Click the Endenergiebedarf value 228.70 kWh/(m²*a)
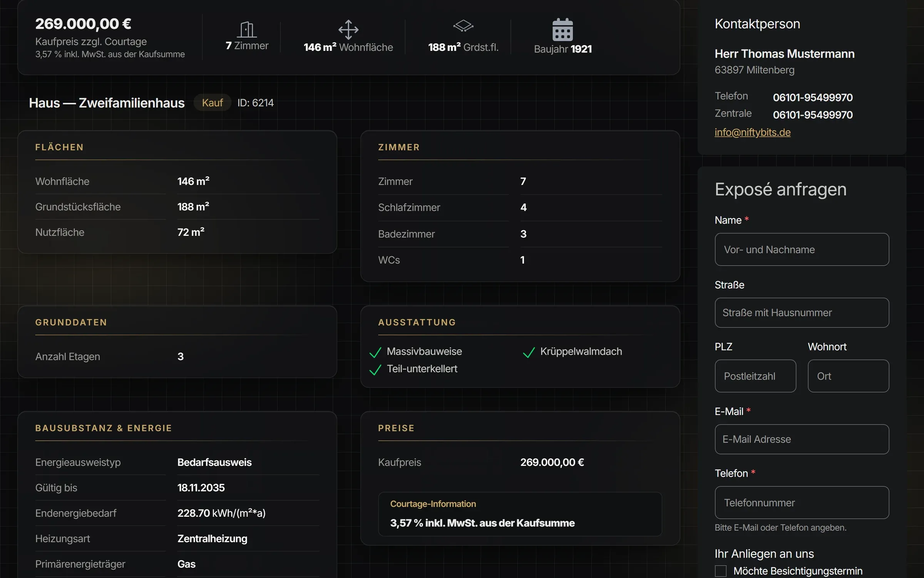924x578 pixels. coord(221,513)
